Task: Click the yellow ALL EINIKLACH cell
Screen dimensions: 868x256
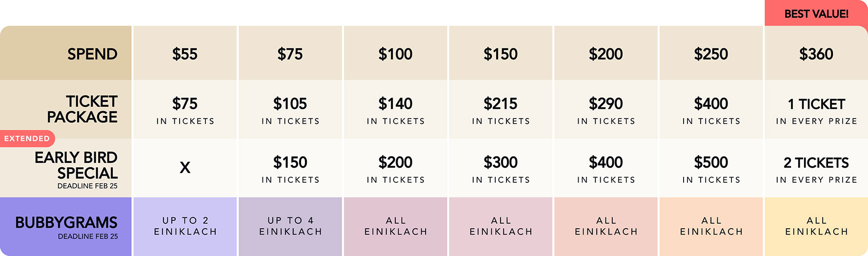Action: (x=816, y=226)
